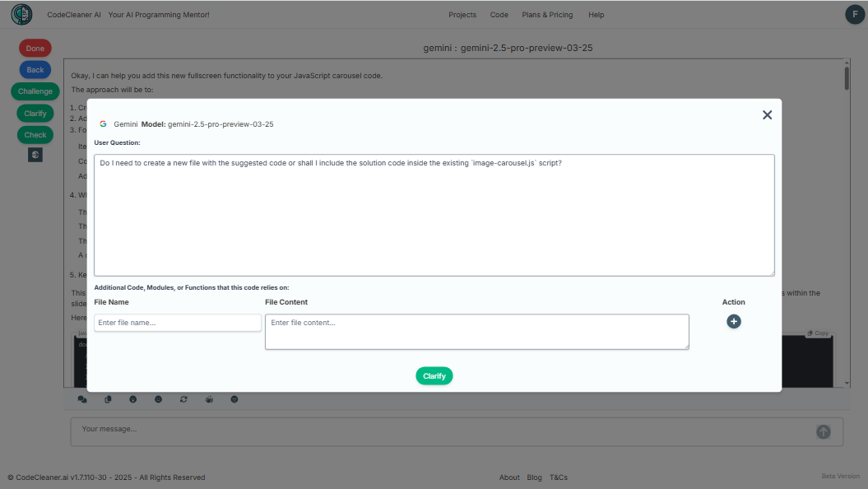Click the 'gemini : gemini-2.5-pro-preview-03-25' heading
Viewport: 868px width, 489px height.
(x=508, y=49)
